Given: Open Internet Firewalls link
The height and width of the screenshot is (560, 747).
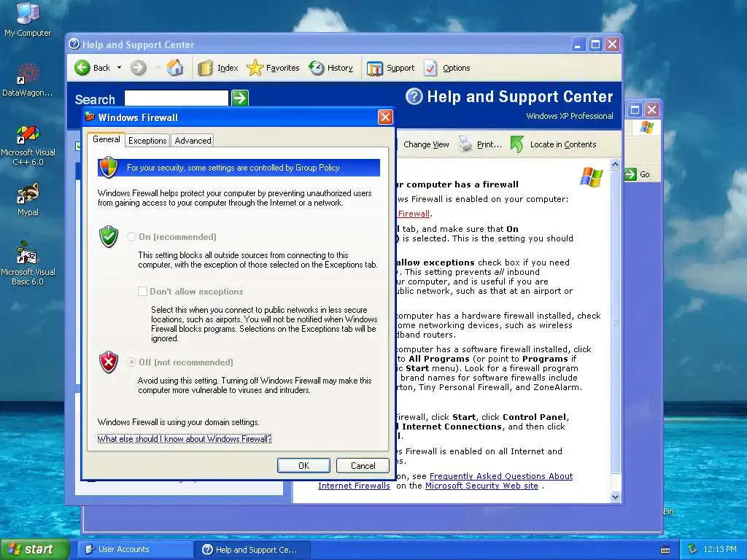Looking at the screenshot, I should [354, 485].
